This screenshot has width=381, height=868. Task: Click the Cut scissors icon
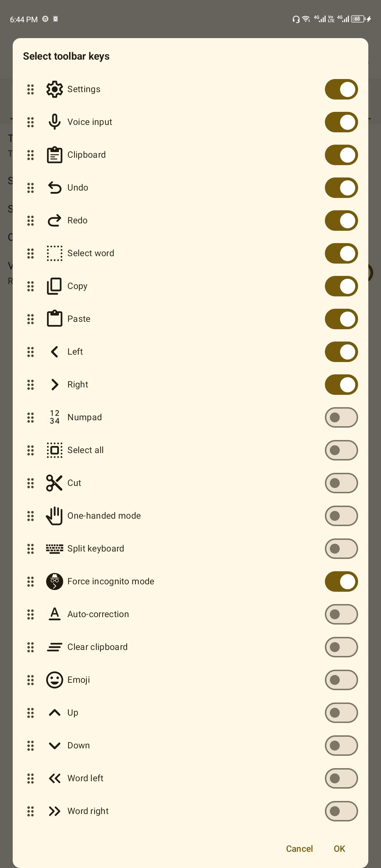tap(55, 483)
